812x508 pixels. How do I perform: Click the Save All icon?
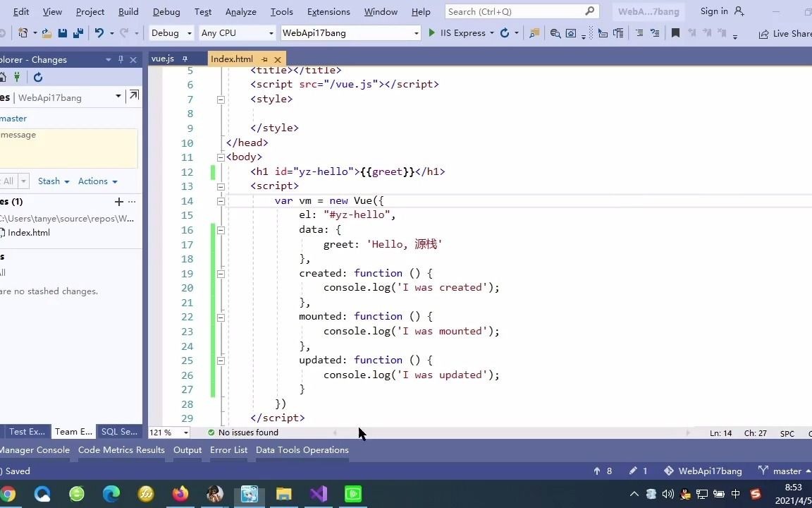tap(78, 32)
